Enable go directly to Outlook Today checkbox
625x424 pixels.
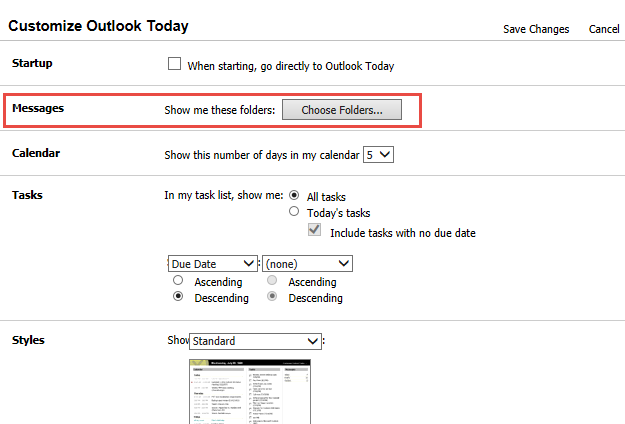coord(174,64)
